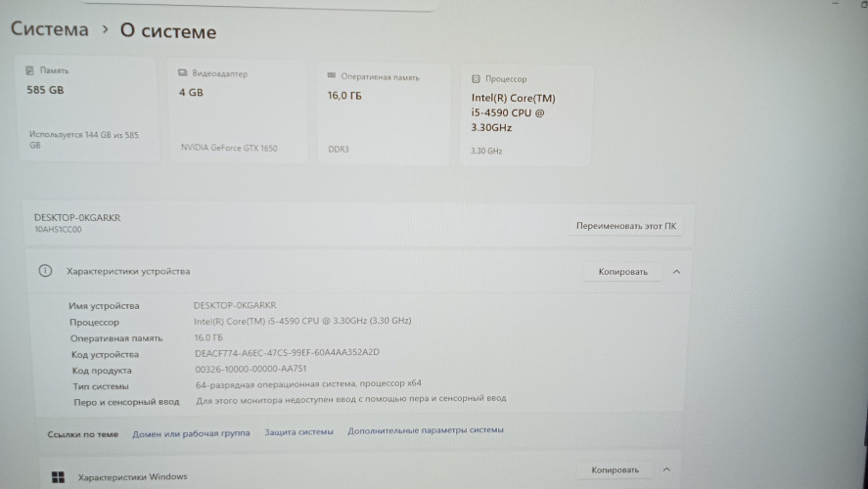Click the 10AHS1CC00 model text

(58, 229)
